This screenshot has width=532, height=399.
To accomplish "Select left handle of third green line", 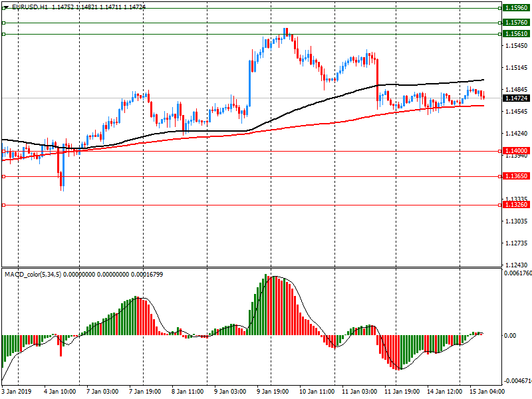I will coord(4,34).
